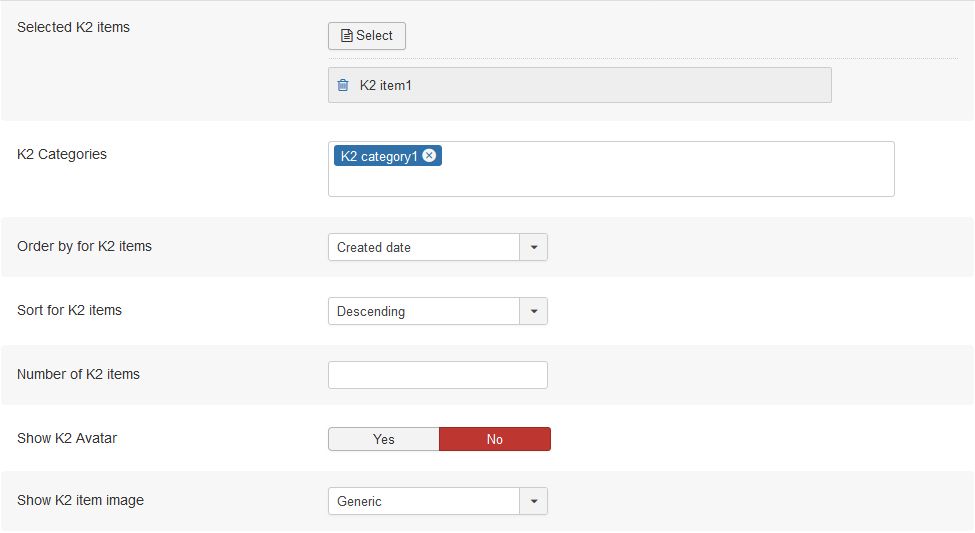Open the Order by Created date dropdown
This screenshot has height=533, width=975.
pyautogui.click(x=438, y=247)
